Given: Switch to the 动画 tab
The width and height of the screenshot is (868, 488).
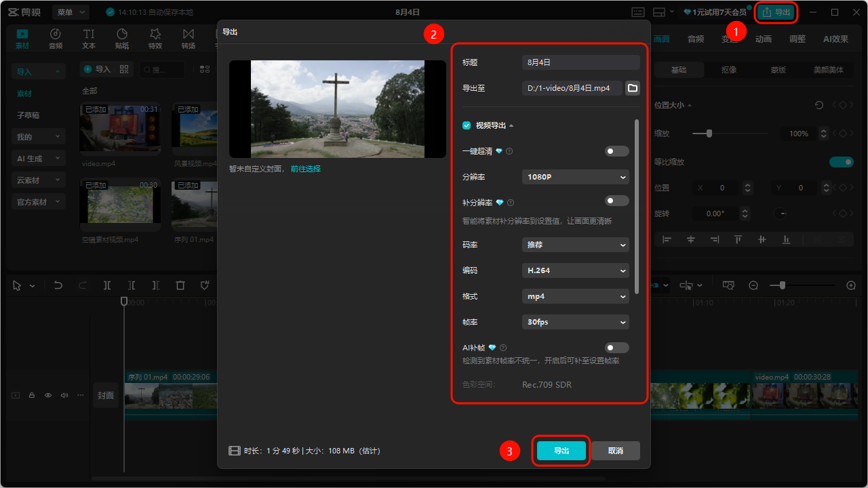Looking at the screenshot, I should 764,39.
